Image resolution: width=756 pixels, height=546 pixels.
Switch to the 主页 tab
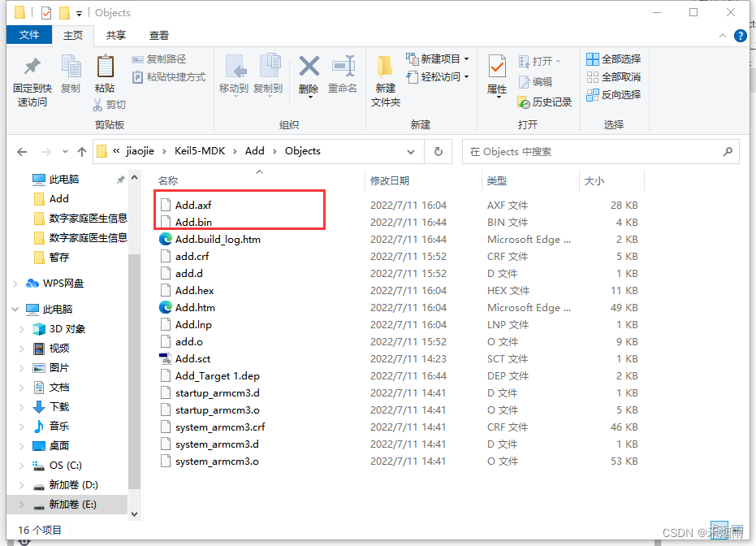tap(73, 35)
